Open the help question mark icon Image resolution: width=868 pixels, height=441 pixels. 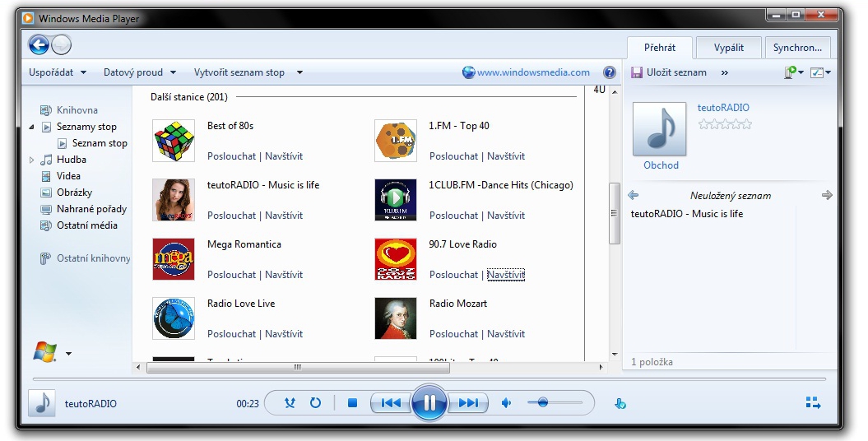coord(610,72)
